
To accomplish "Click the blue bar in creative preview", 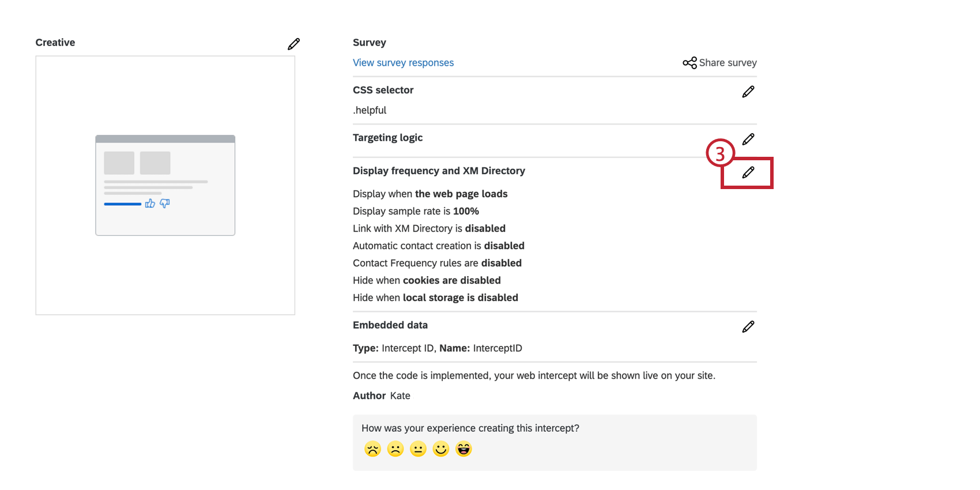I will (122, 204).
